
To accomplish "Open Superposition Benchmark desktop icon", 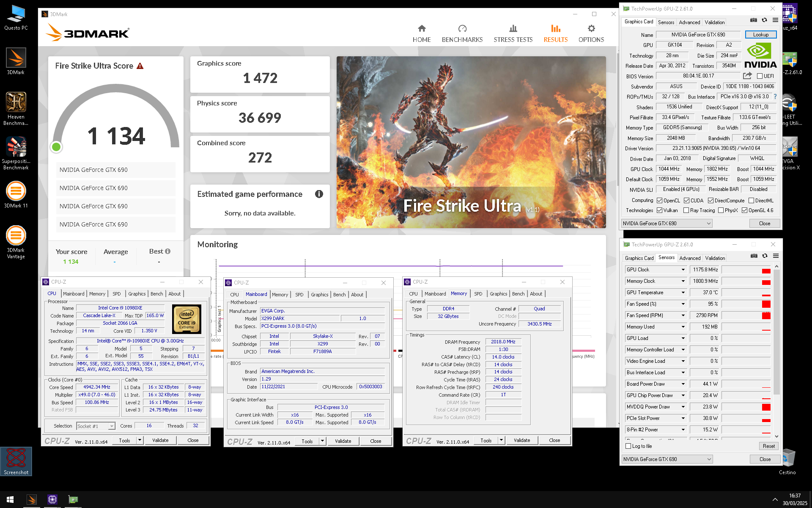I will pyautogui.click(x=16, y=153).
